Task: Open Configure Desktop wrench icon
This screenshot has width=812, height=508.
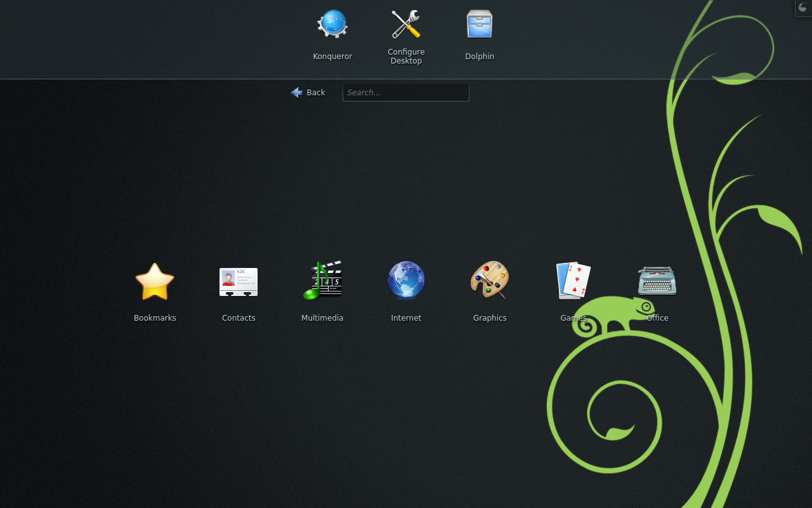Action: (x=406, y=24)
